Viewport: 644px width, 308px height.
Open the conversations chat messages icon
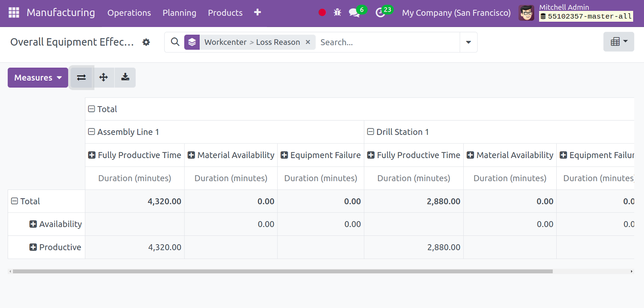click(x=354, y=13)
